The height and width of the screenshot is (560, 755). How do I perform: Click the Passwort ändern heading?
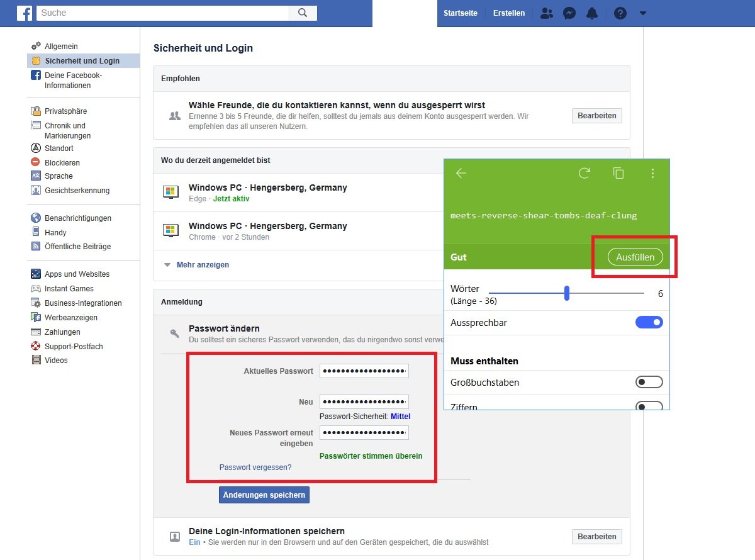(x=224, y=328)
